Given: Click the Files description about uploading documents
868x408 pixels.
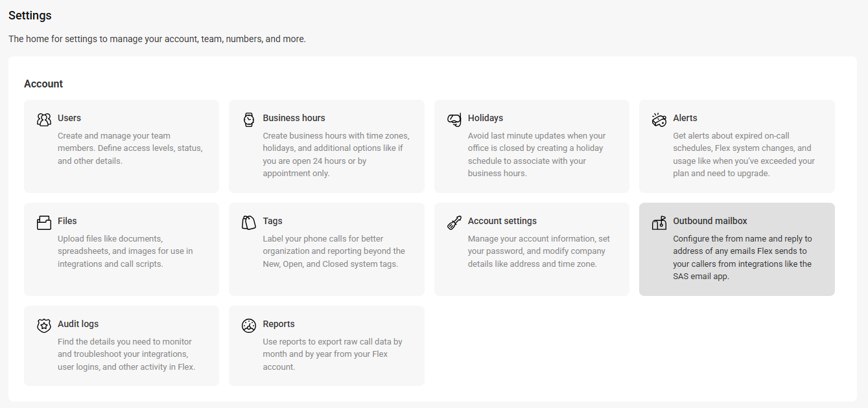Looking at the screenshot, I should tap(125, 251).
